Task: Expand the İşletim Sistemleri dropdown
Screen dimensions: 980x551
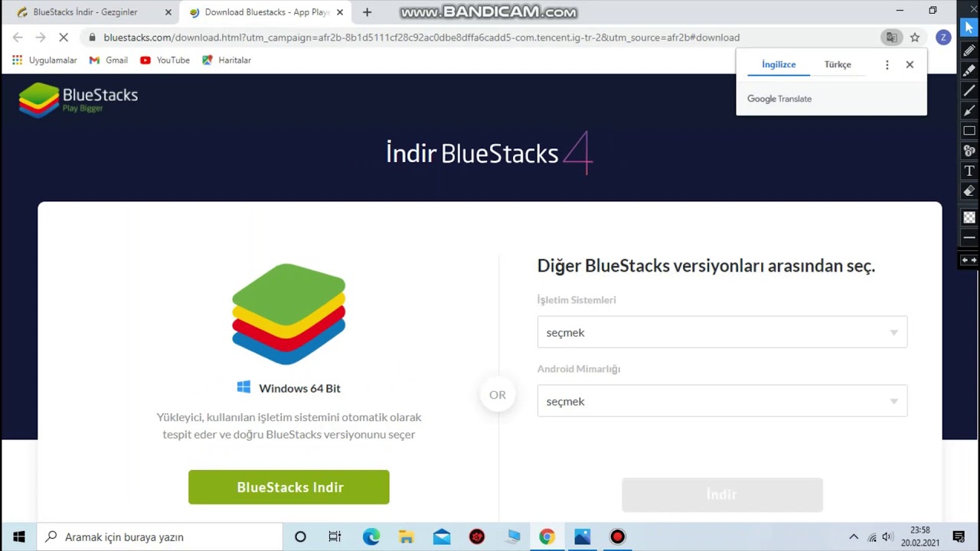Action: 722,332
